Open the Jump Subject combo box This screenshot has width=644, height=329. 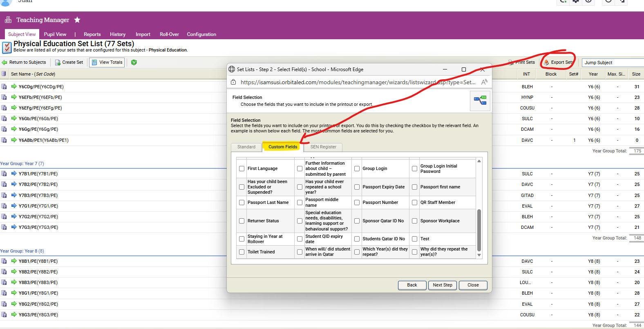[x=612, y=63]
